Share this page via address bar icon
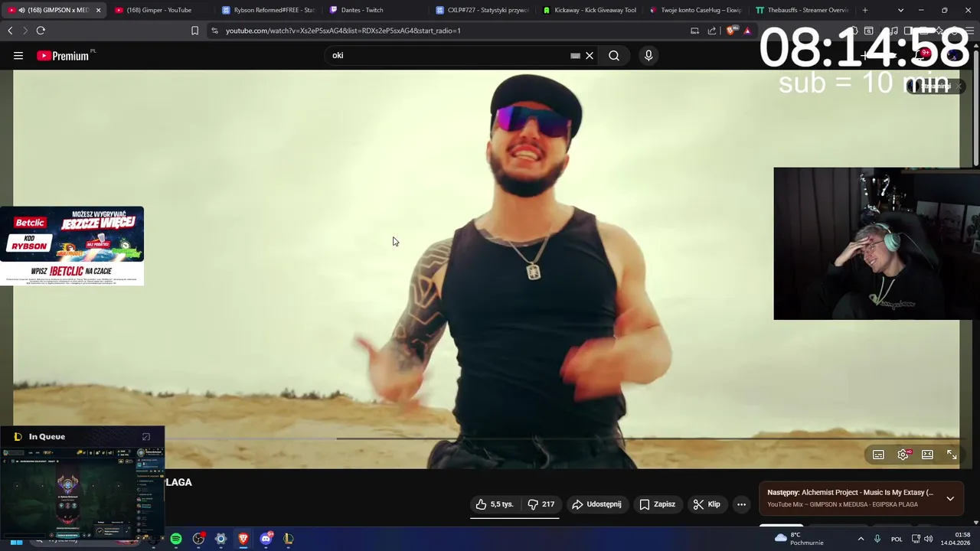The image size is (980, 551). (x=712, y=31)
